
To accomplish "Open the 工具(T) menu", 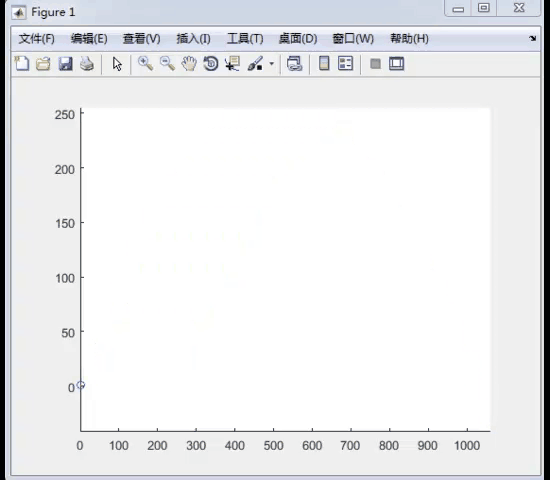I will pyautogui.click(x=245, y=39).
